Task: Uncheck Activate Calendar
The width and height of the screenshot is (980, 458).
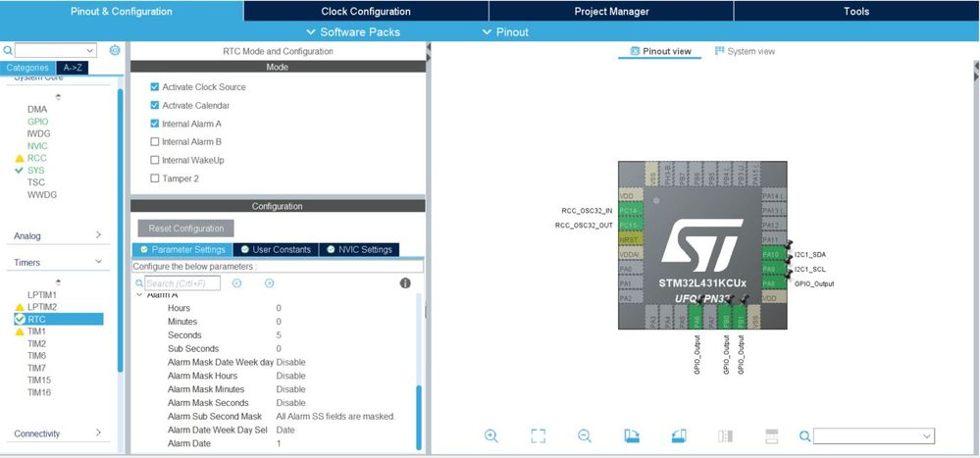Action: (155, 105)
